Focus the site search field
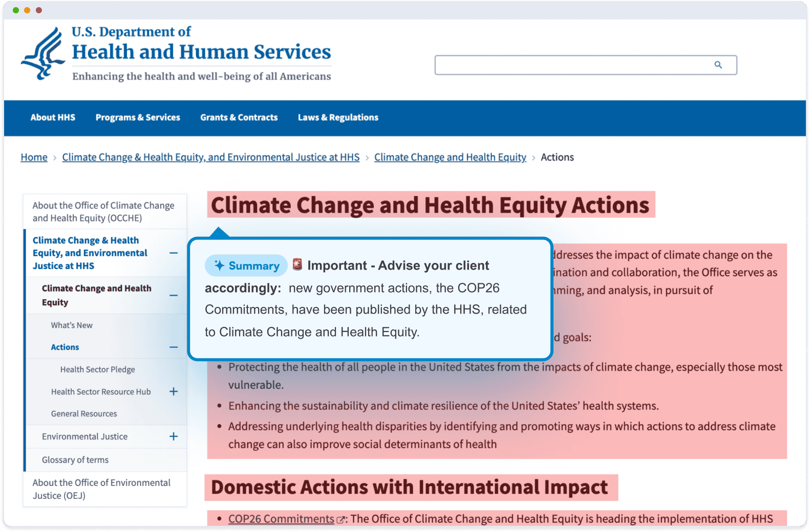The height and width of the screenshot is (532, 810). 586,65
